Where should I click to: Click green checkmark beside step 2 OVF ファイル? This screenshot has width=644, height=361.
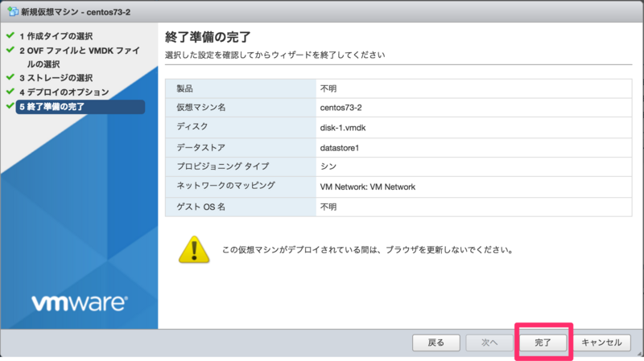(x=10, y=50)
